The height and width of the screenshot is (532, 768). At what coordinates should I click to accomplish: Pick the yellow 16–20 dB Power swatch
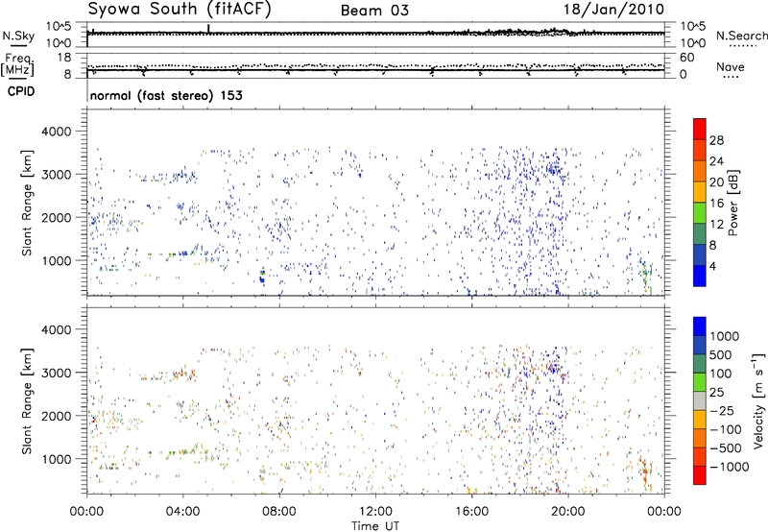[x=700, y=191]
